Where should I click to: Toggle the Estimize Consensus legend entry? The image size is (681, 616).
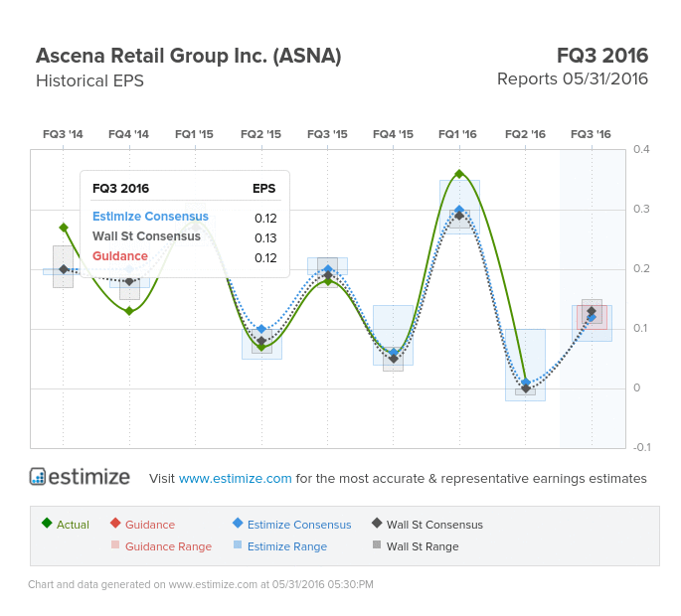pos(292,525)
